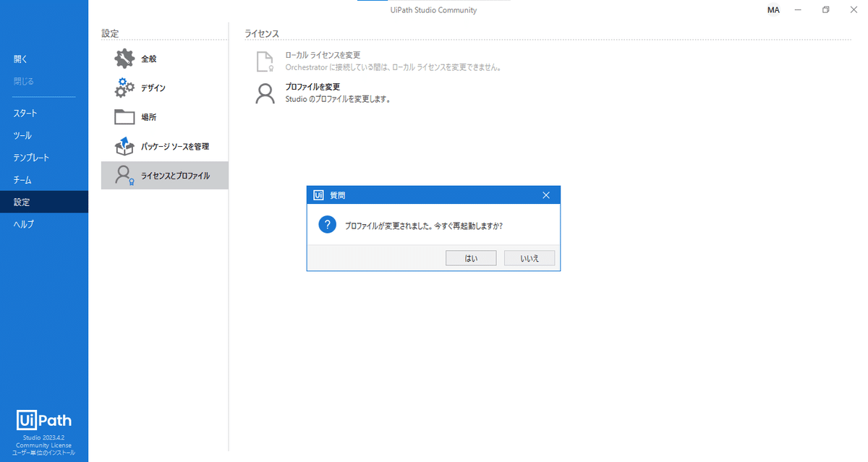
Task: Open the MA user account badge
Action: tap(773, 10)
